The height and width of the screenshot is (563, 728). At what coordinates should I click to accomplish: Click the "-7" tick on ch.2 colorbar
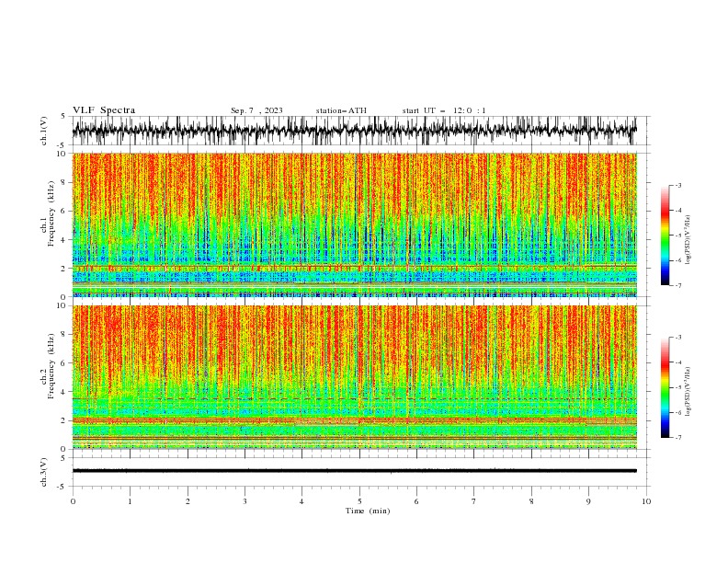pyautogui.click(x=677, y=438)
